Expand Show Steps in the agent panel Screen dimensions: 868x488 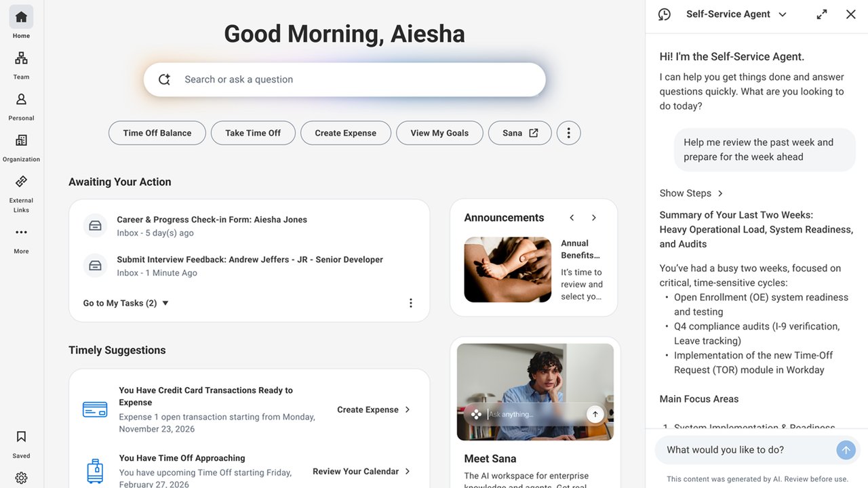click(692, 193)
